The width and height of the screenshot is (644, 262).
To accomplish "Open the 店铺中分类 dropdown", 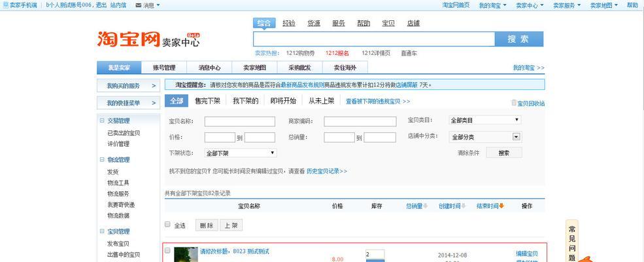I will pos(484,137).
